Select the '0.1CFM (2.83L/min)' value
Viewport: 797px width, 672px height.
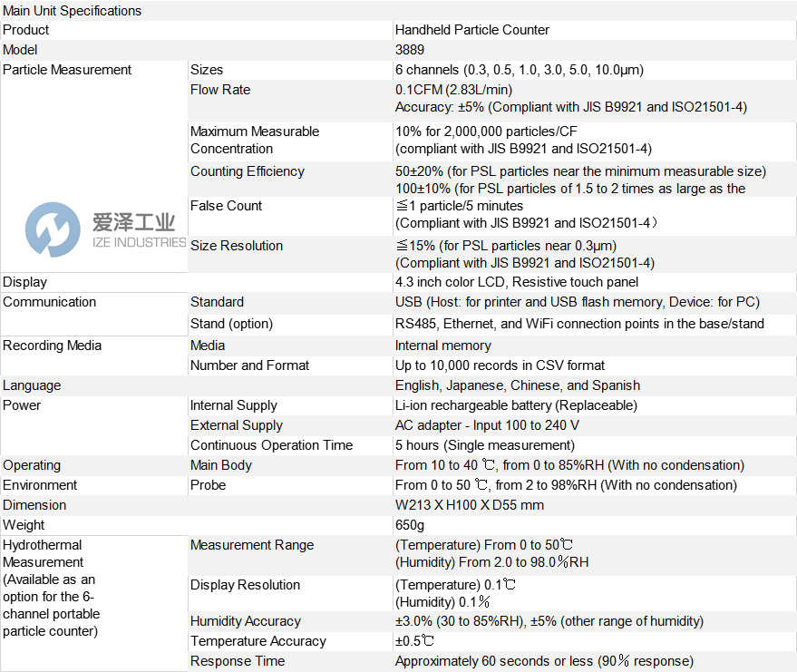click(453, 90)
